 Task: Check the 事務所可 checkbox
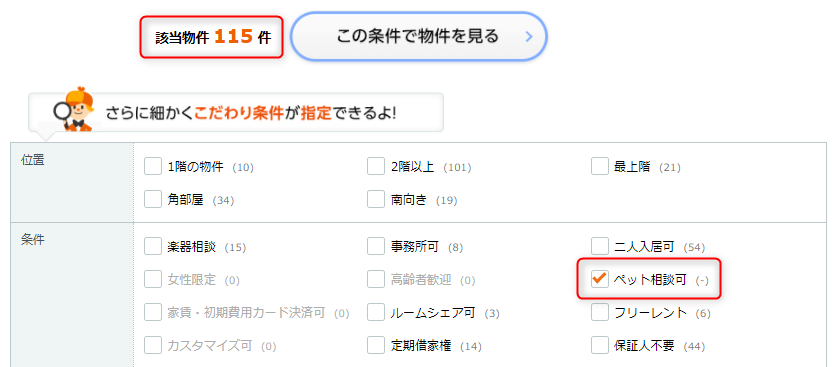[x=376, y=246]
